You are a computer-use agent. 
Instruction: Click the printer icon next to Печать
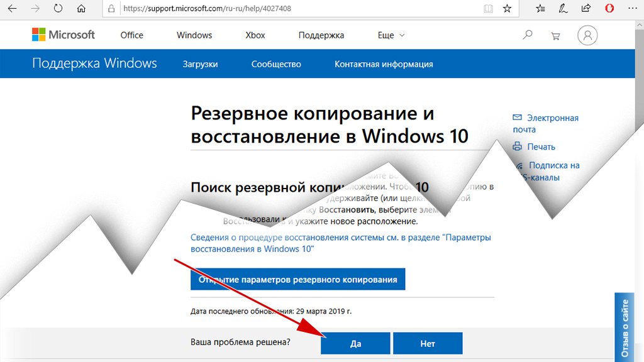click(518, 146)
